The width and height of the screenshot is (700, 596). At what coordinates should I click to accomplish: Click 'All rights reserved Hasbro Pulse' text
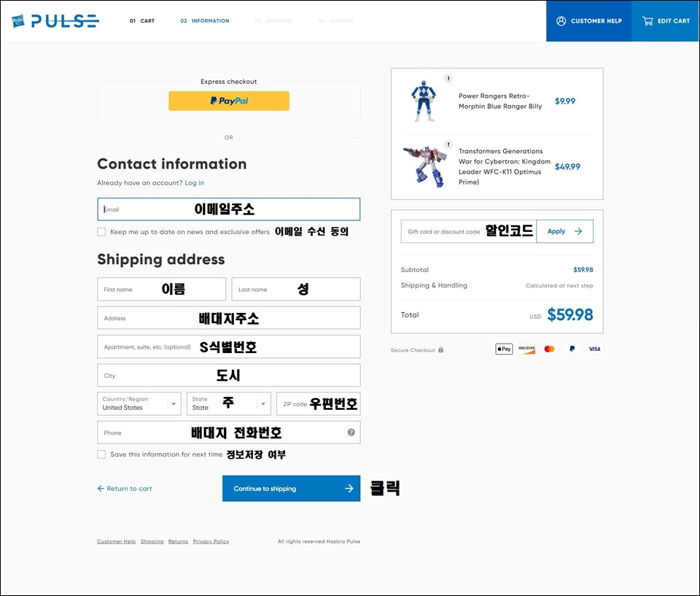319,541
